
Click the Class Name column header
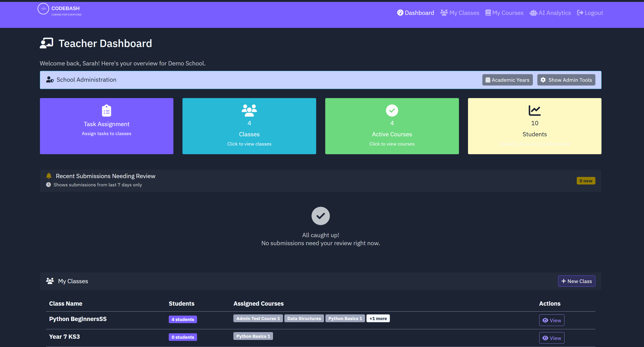66,304
